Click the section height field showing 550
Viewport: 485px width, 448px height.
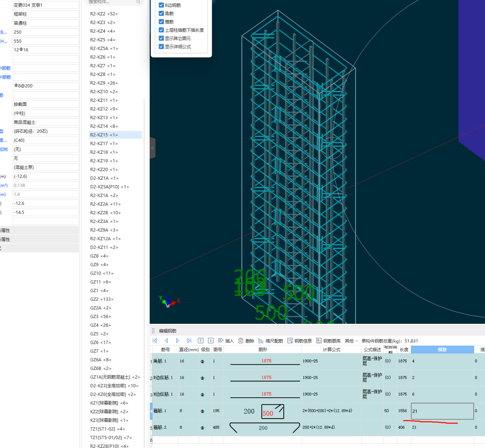click(x=46, y=41)
